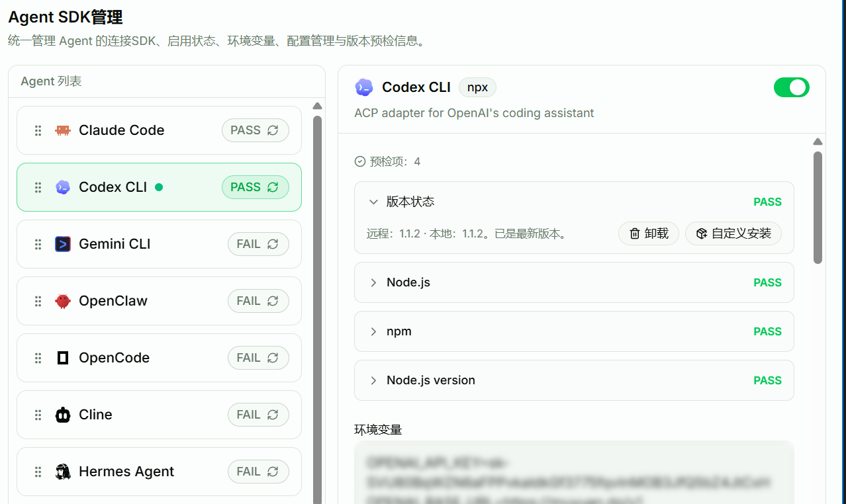Select Claude Code in the agent list

coord(159,130)
